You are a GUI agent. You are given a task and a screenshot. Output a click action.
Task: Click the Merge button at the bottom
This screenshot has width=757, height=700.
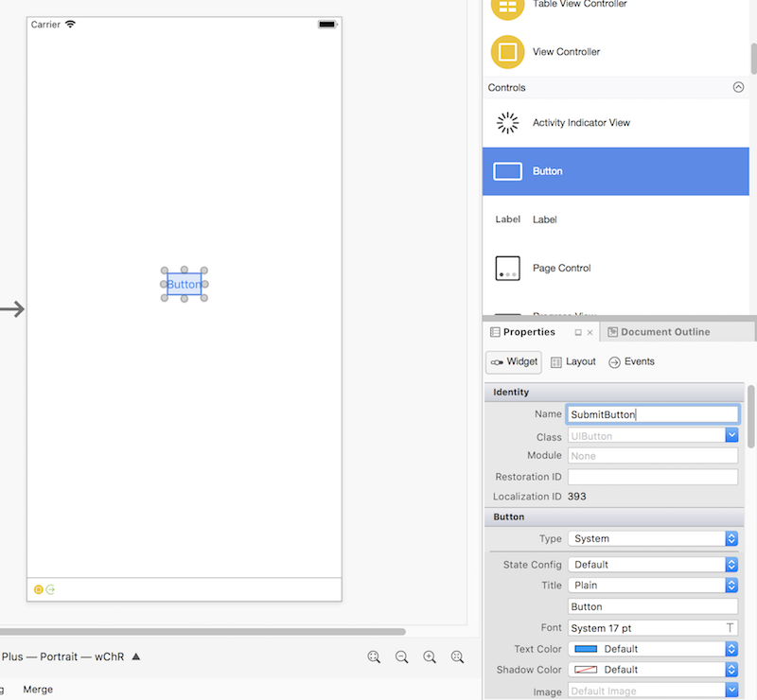click(x=38, y=690)
